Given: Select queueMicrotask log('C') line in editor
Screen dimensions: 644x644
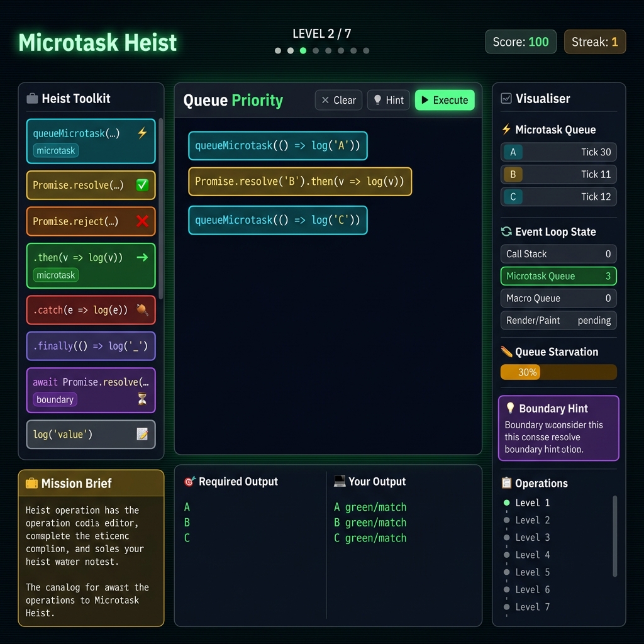Looking at the screenshot, I should [277, 220].
